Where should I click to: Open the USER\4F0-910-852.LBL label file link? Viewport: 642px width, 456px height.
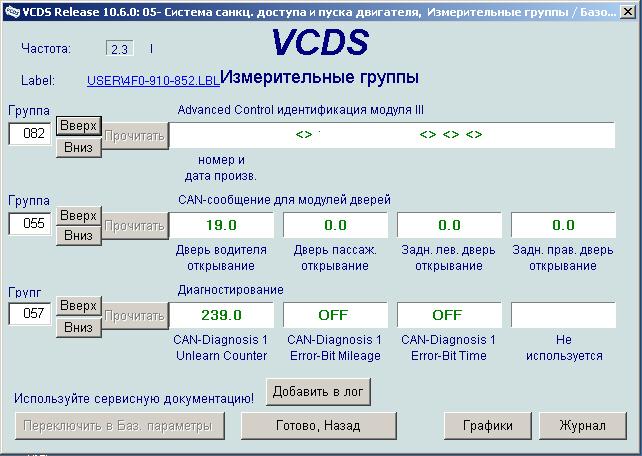coord(153,81)
